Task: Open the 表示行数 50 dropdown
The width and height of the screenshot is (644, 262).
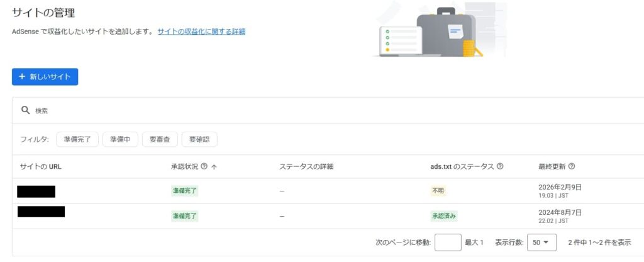Action: click(x=541, y=242)
